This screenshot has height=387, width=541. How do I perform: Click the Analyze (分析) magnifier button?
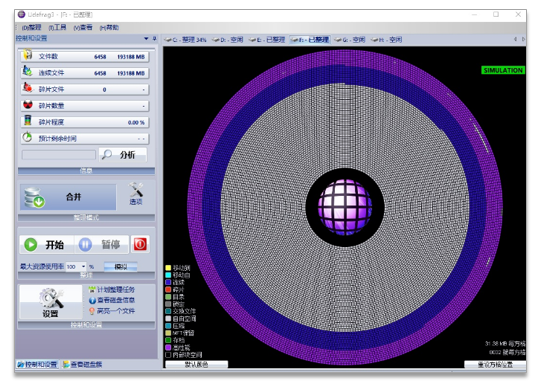pos(123,155)
